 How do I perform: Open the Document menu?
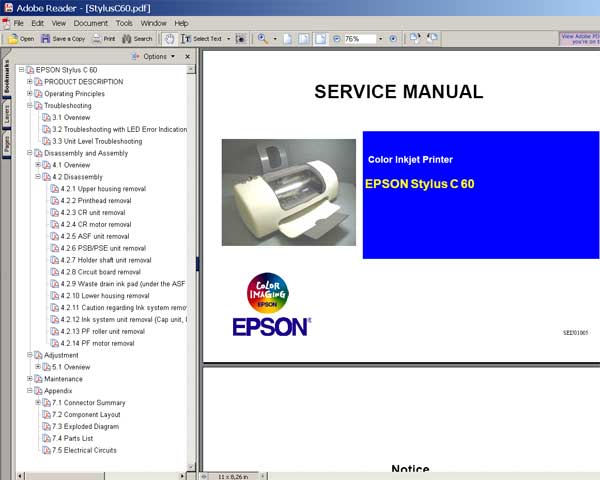[x=91, y=23]
